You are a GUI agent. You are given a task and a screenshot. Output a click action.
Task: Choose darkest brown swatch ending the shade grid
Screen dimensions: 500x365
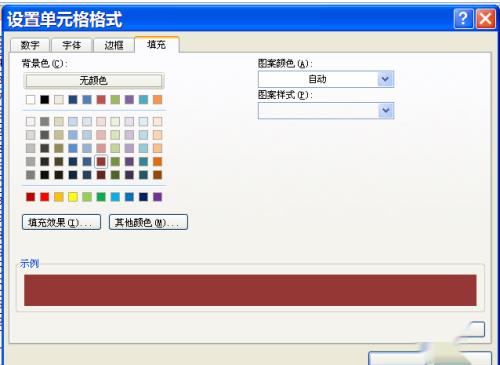pos(157,175)
